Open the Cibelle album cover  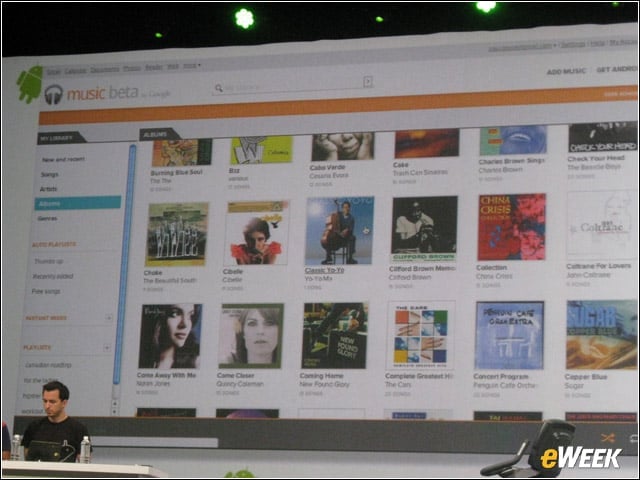(257, 233)
